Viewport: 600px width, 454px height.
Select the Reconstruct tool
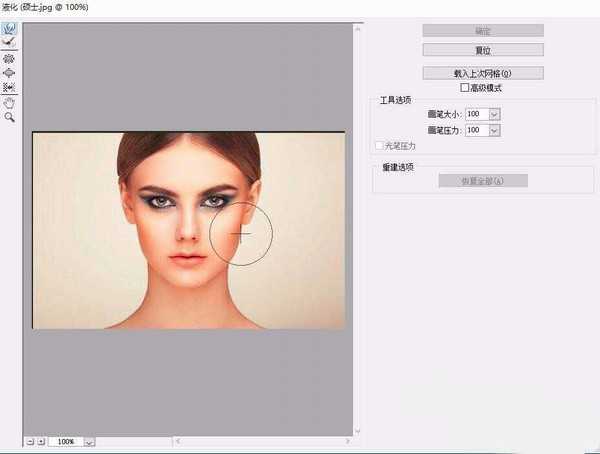click(x=10, y=43)
